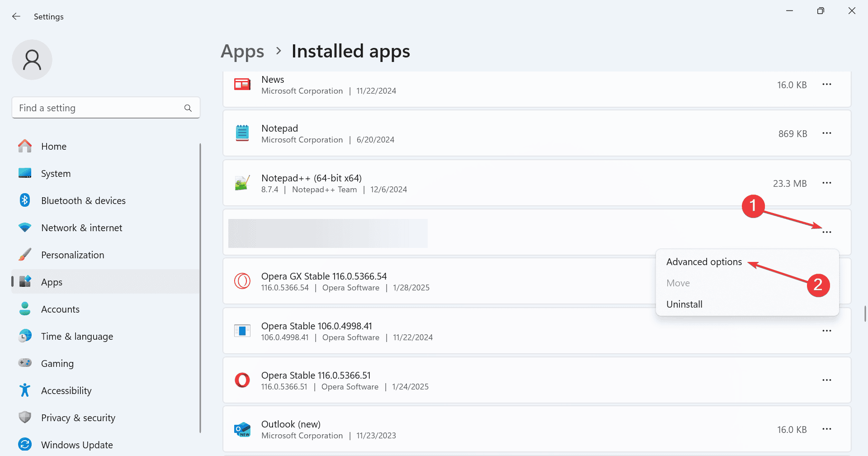868x456 pixels.
Task: Click the Outlook (new) app icon
Action: pos(242,429)
